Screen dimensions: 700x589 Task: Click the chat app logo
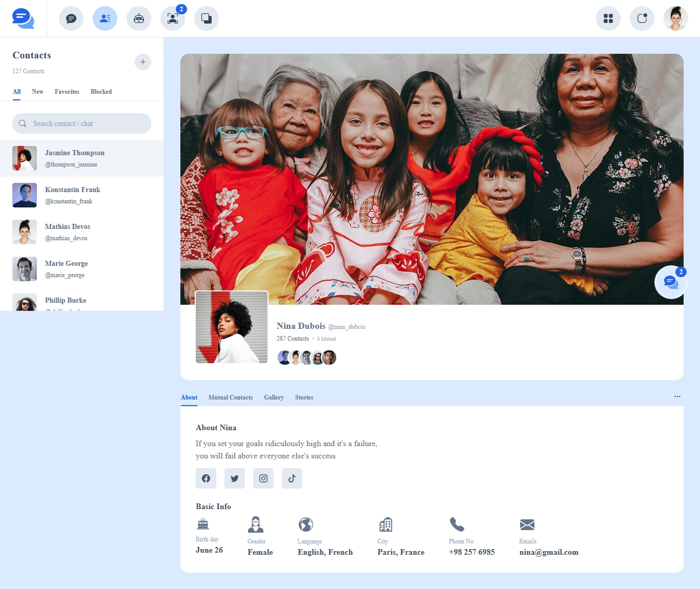coord(23,18)
